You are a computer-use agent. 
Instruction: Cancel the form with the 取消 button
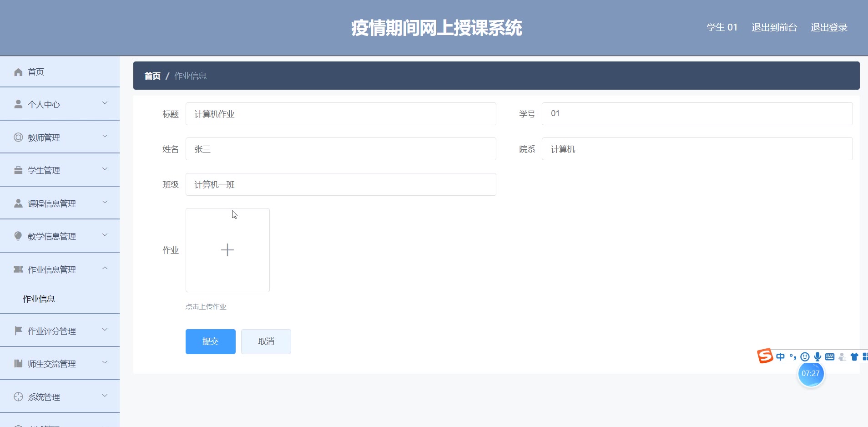[x=266, y=341]
